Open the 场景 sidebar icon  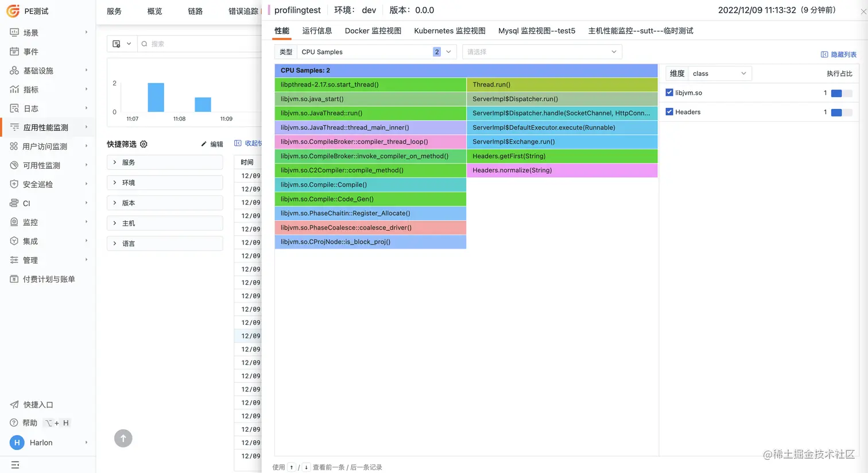14,33
